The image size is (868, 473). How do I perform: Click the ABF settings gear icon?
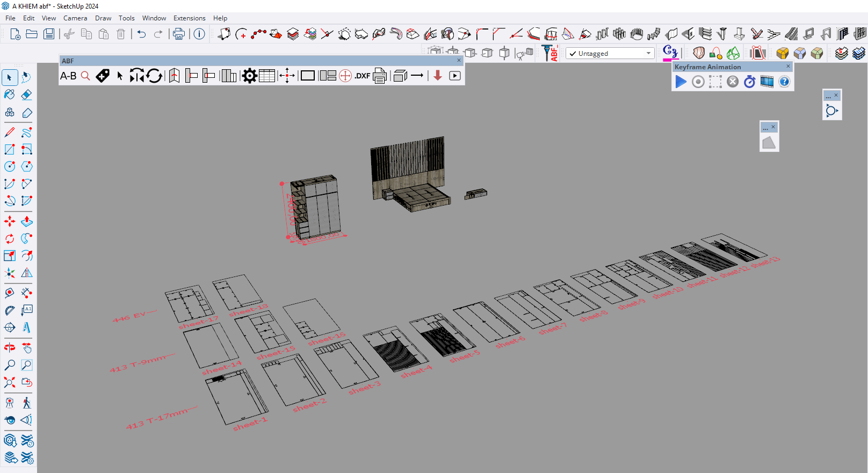click(x=249, y=76)
